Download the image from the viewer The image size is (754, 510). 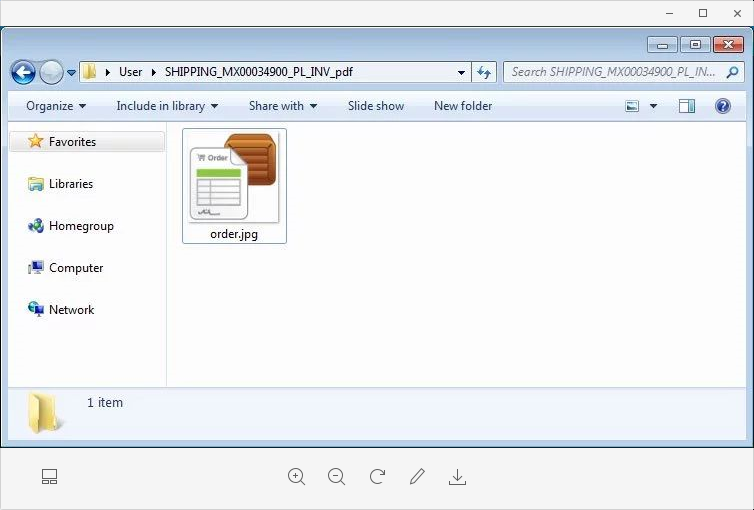coord(457,477)
